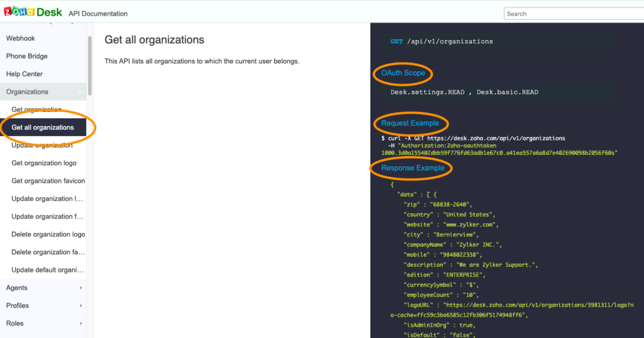Viewport: 644px width, 338px height.
Task: Click the "description" Zylker Support line
Action: pyautogui.click(x=470, y=265)
